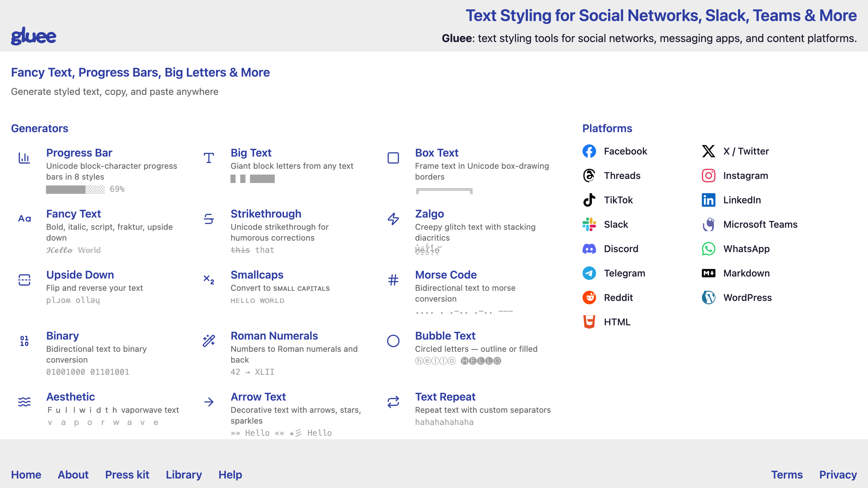The image size is (868, 488).
Task: Open the Strikethrough generator link
Action: point(266,214)
